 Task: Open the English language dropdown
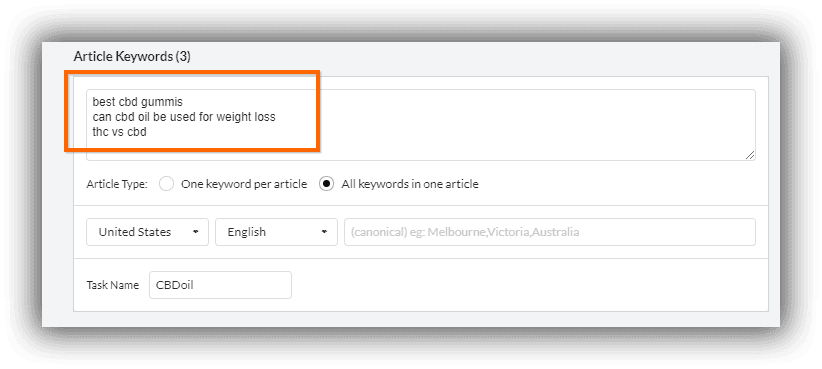tap(276, 232)
